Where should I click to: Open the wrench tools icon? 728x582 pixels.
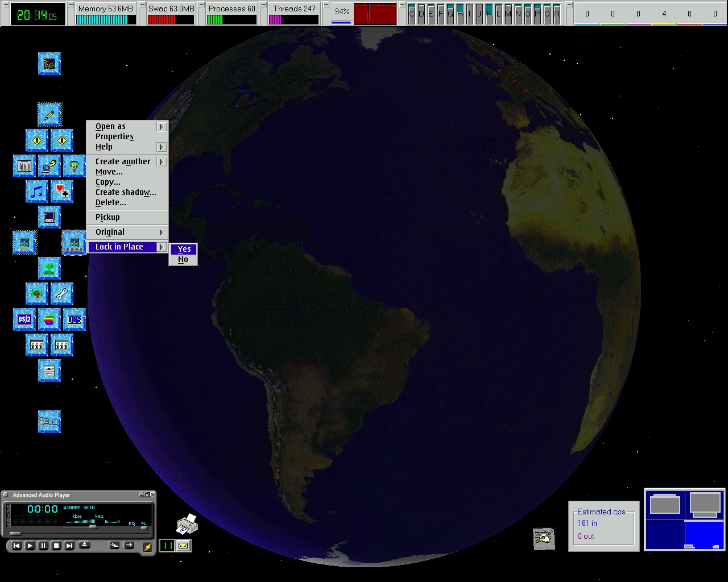(x=62, y=294)
